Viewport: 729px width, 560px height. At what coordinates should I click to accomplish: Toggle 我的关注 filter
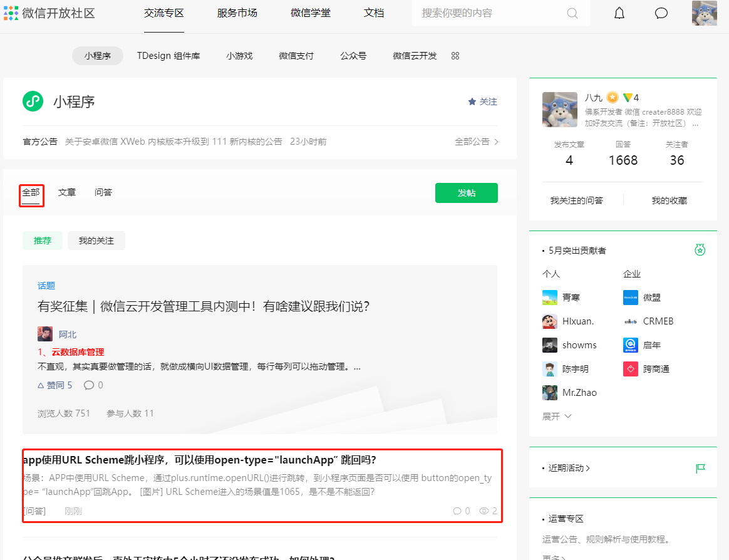pyautogui.click(x=96, y=241)
